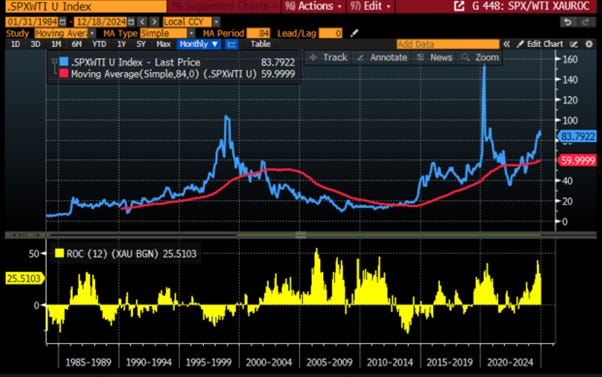Select the 6M time range

pyautogui.click(x=76, y=44)
